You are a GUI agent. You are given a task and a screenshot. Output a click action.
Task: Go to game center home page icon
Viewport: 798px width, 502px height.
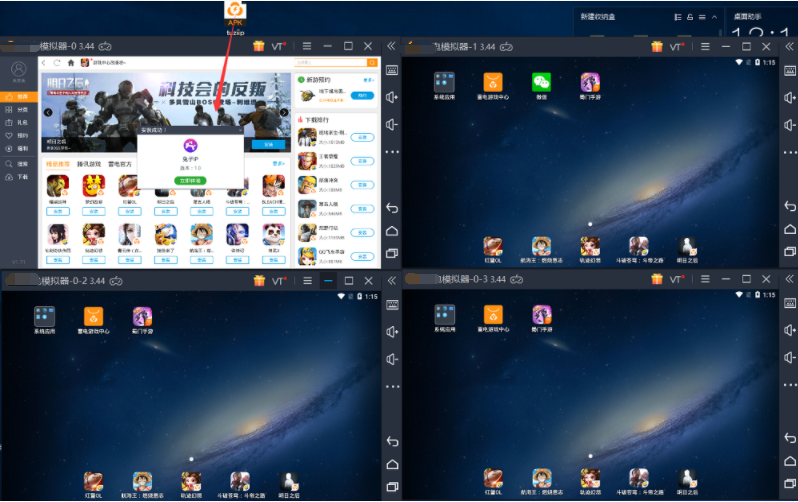click(71, 63)
